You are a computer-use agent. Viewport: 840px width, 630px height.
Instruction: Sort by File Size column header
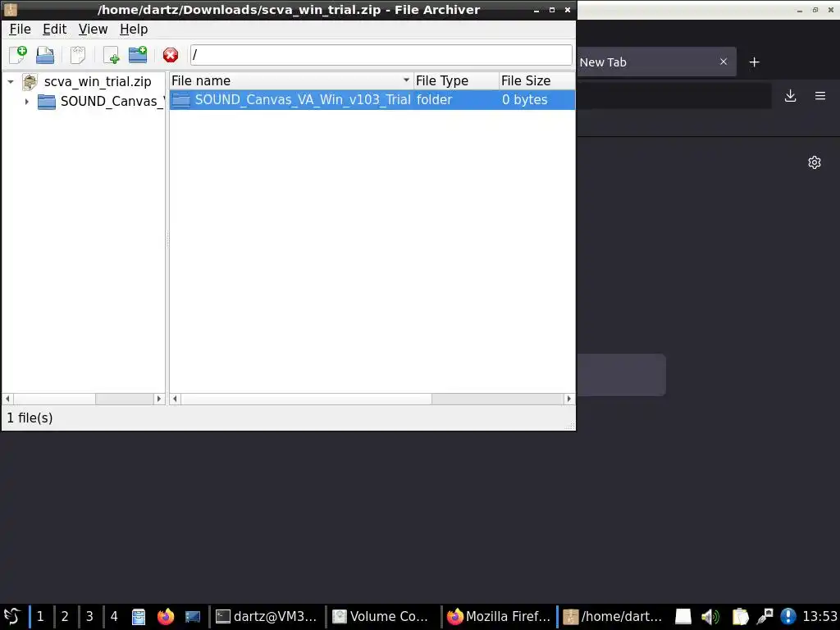536,81
